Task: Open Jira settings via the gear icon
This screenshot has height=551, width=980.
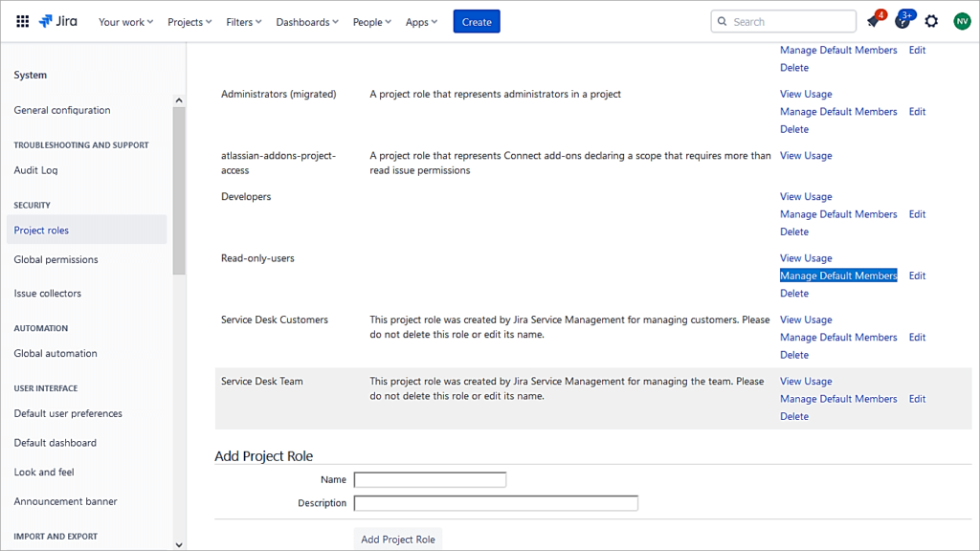Action: click(x=930, y=20)
